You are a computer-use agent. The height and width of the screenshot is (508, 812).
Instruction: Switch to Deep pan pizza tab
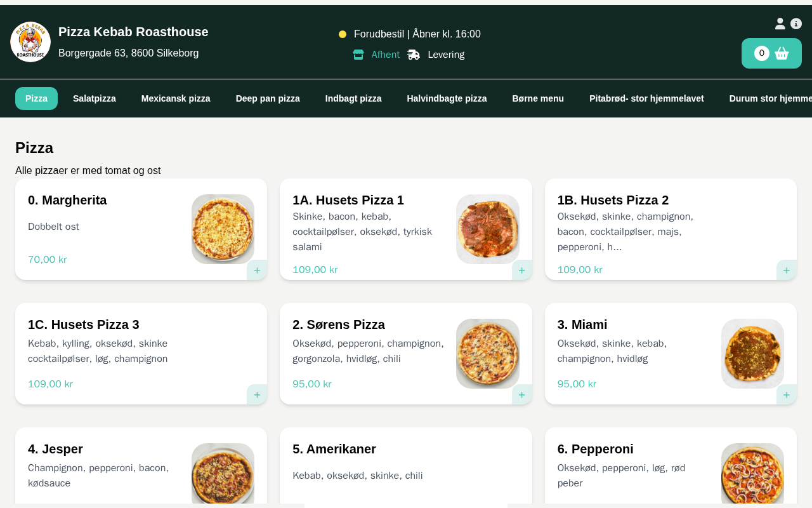coord(268,98)
